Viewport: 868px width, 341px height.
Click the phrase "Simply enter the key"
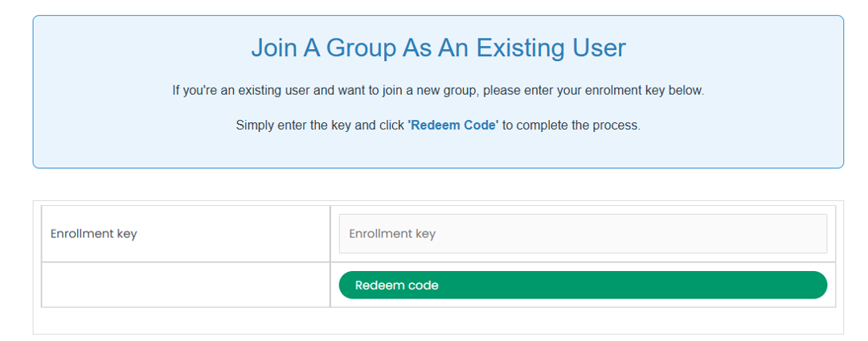292,125
